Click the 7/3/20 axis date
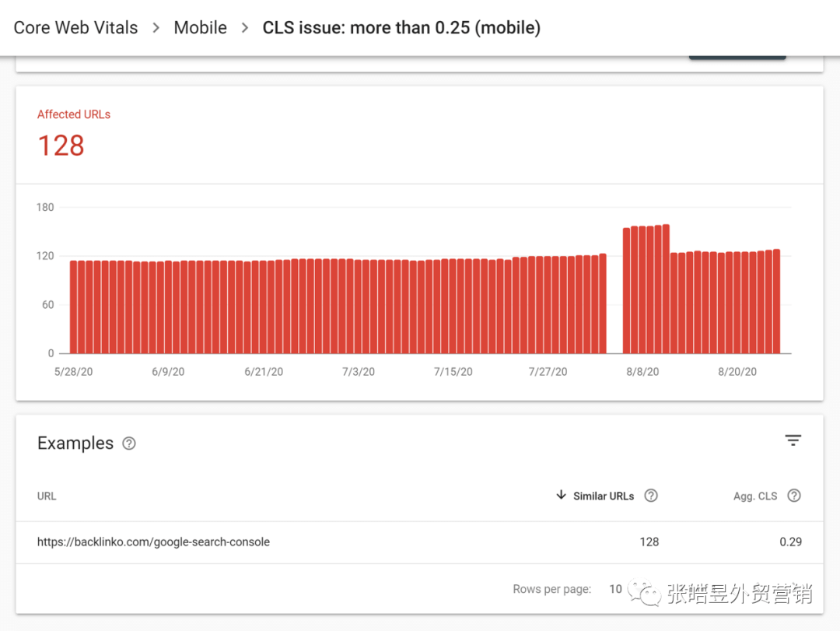 (359, 372)
